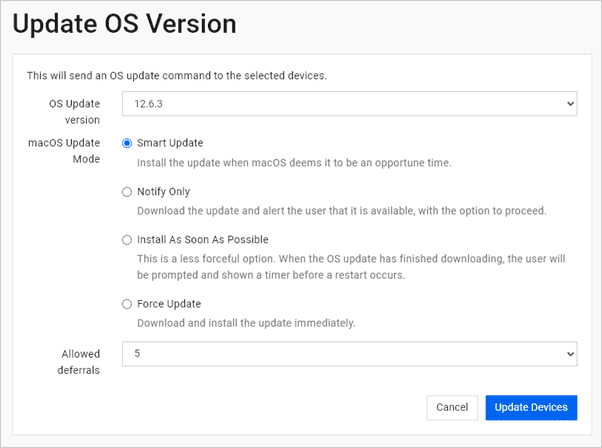
Task: Click the chevron arrow on the 12.6.3 selector
Action: pyautogui.click(x=570, y=104)
